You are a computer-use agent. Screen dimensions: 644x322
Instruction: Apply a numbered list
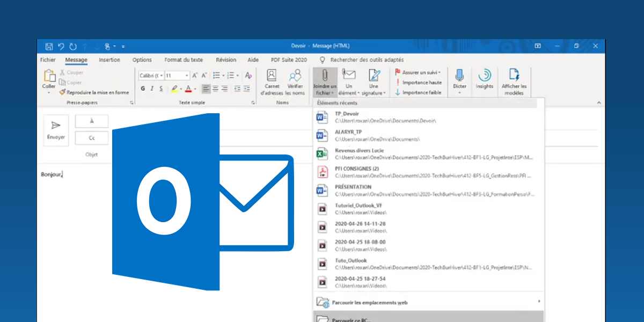pos(231,76)
